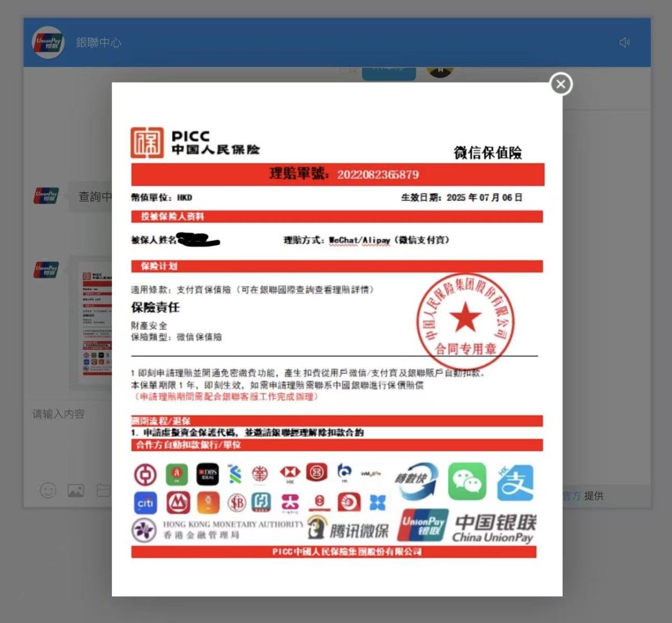Click the UnionPay 银联 card logo in the document
672x623 pixels.
tap(423, 525)
